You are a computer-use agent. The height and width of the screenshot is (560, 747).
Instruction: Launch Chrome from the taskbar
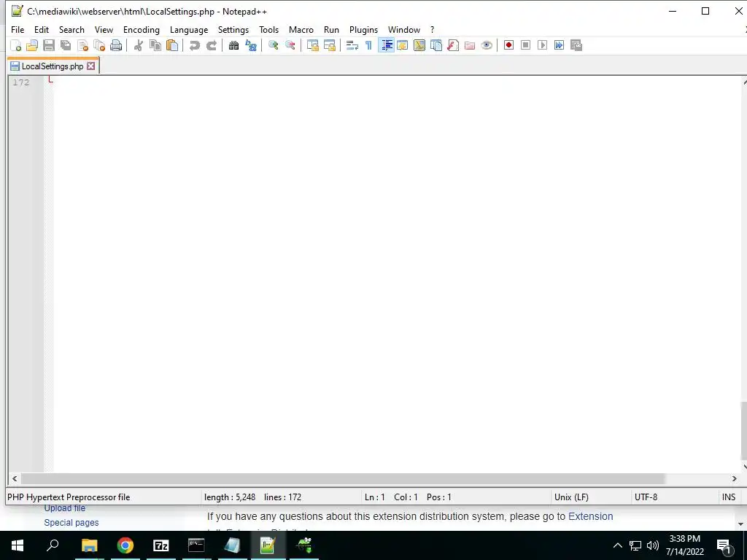tap(125, 545)
